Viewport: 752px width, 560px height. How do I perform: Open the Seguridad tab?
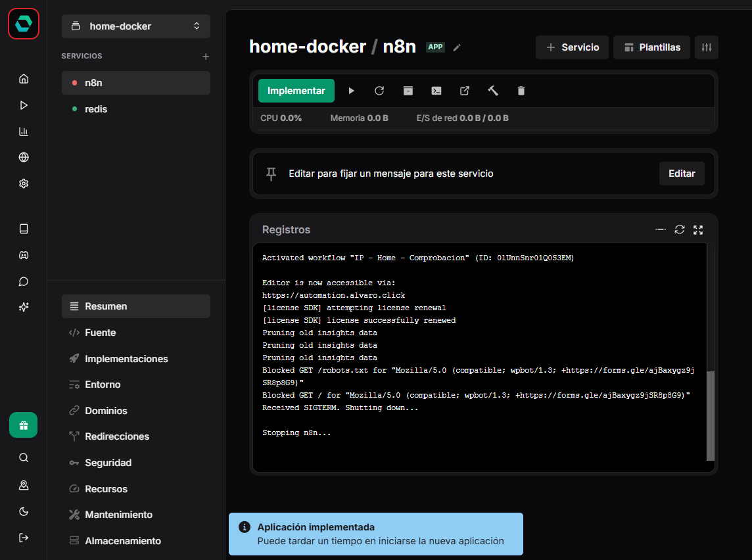pyautogui.click(x=135, y=463)
